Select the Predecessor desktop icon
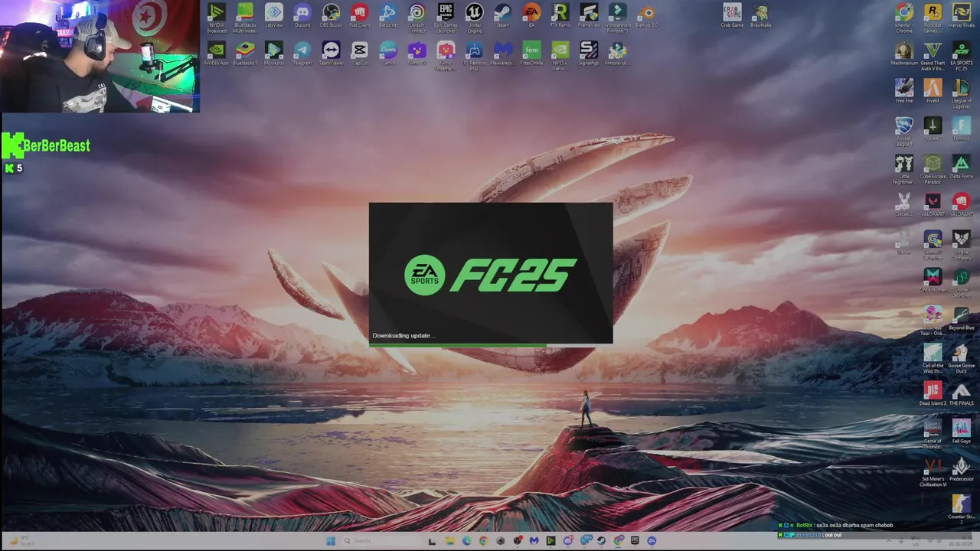The image size is (980, 551). click(x=961, y=470)
